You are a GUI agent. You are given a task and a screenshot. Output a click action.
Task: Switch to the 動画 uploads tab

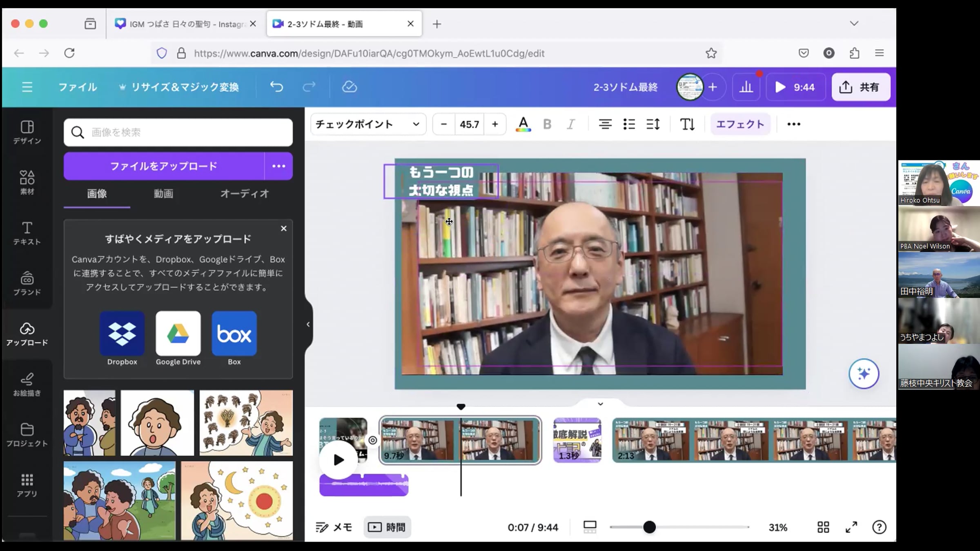tap(163, 193)
